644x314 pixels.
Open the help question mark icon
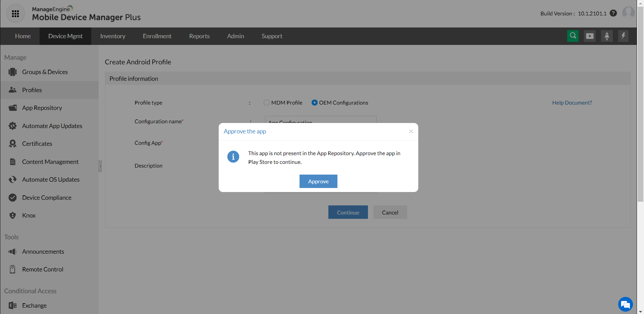(613, 13)
